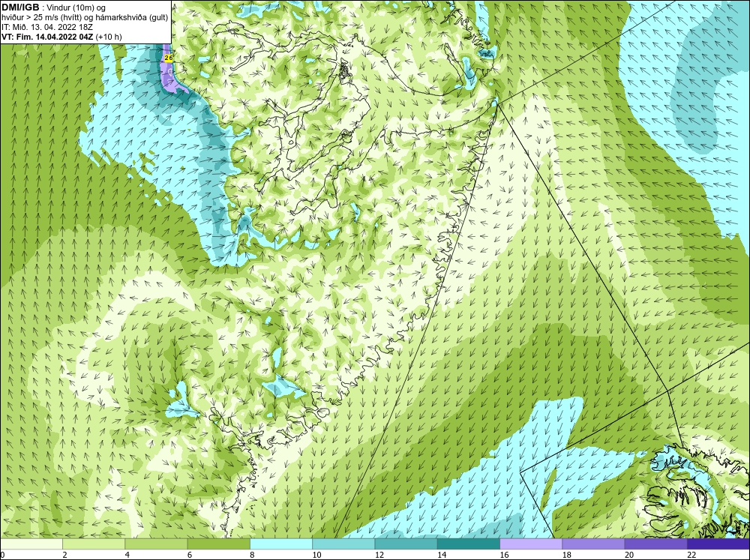Click the hviður > 25 m/s description line
The width and height of the screenshot is (750, 560).
(x=85, y=18)
